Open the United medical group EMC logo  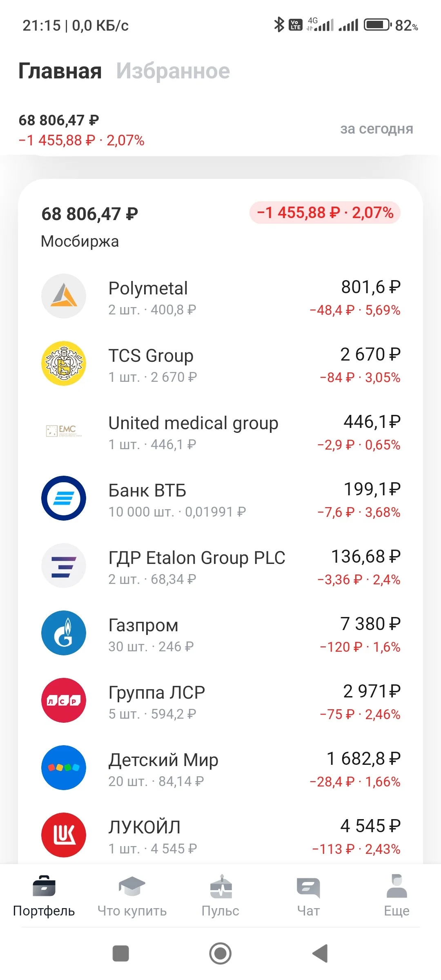[x=64, y=431]
